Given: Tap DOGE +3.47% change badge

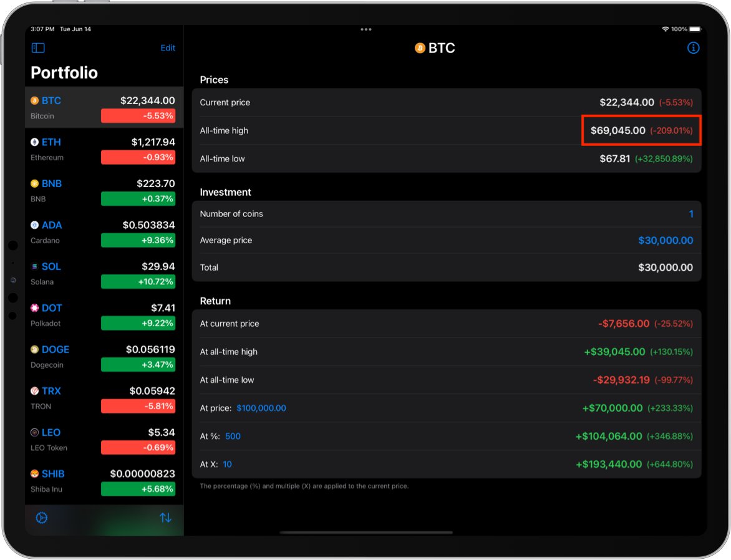Looking at the screenshot, I should click(x=138, y=365).
